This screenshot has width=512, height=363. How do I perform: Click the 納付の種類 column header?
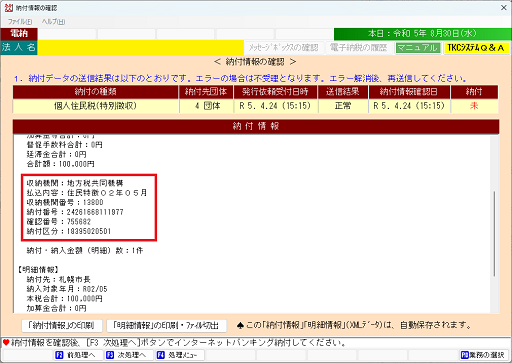pyautogui.click(x=96, y=92)
